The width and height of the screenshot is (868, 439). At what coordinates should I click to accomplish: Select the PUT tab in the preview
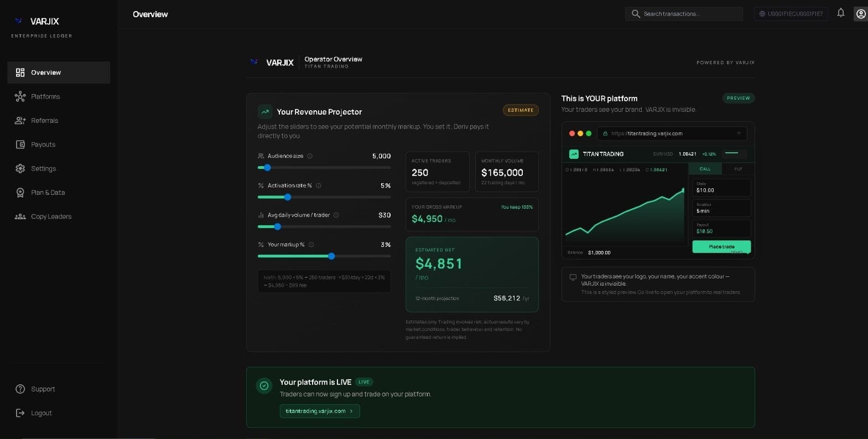tap(738, 169)
